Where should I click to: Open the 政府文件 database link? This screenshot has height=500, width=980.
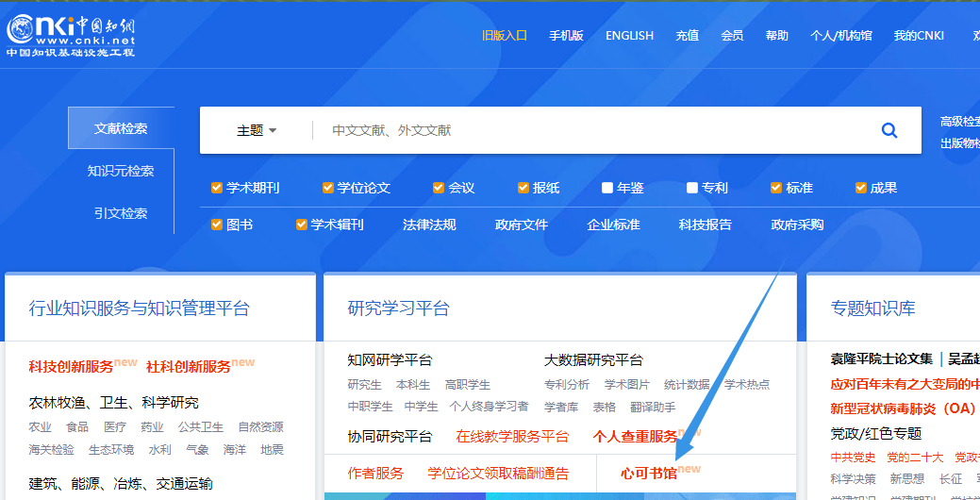pos(522,225)
